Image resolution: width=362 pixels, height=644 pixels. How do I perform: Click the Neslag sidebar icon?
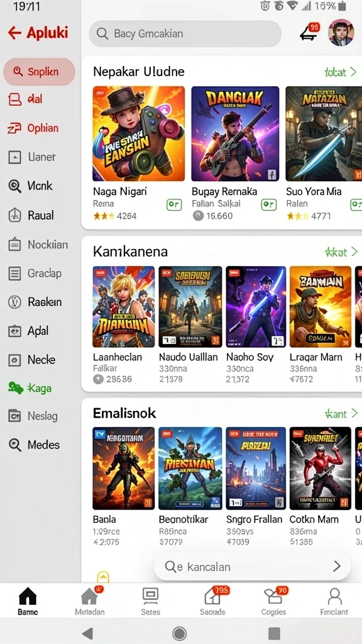[x=14, y=416]
